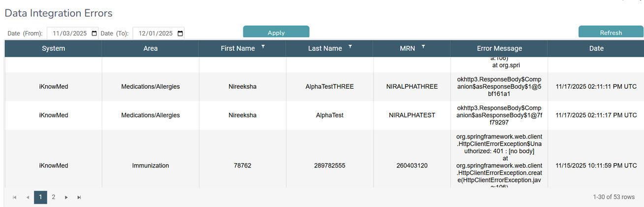This screenshot has width=644, height=207.
Task: Sort by the Area column header
Action: [150, 48]
